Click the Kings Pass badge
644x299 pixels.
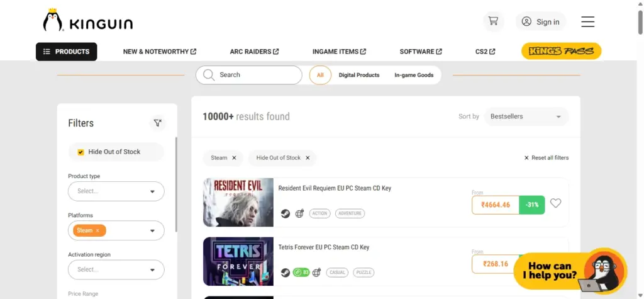click(x=561, y=52)
